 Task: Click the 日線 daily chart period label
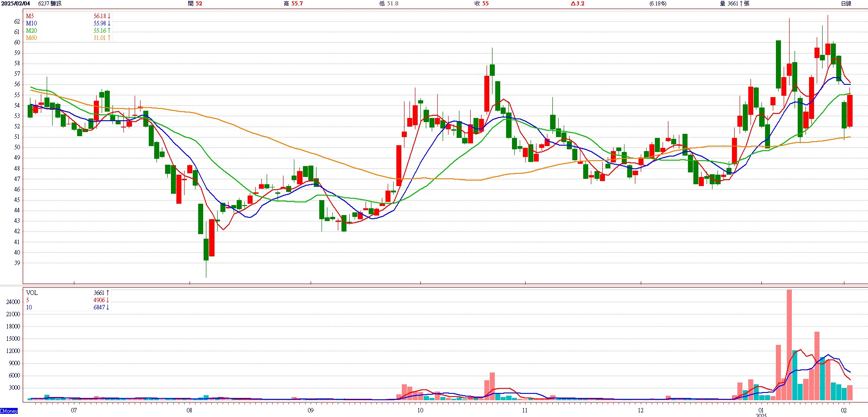click(x=846, y=4)
